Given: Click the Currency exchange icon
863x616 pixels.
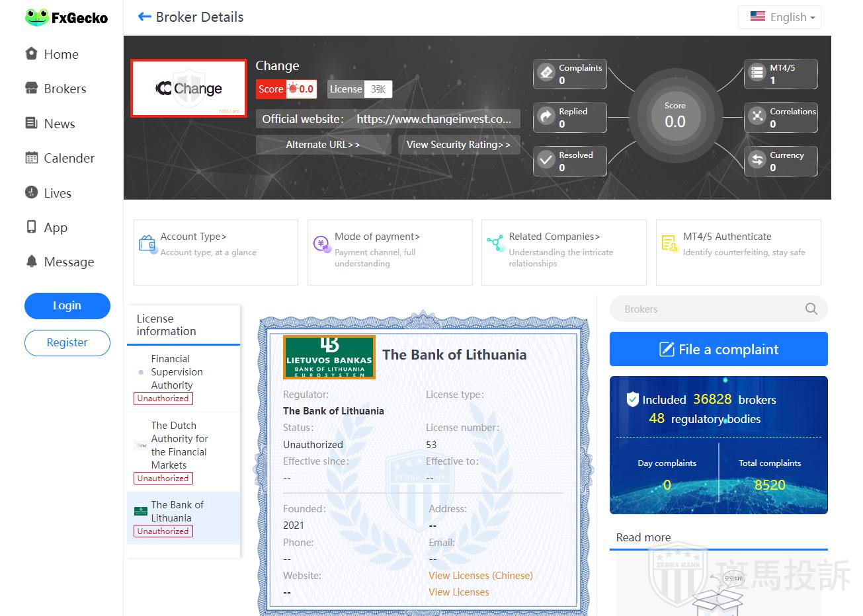Looking at the screenshot, I should point(757,160).
